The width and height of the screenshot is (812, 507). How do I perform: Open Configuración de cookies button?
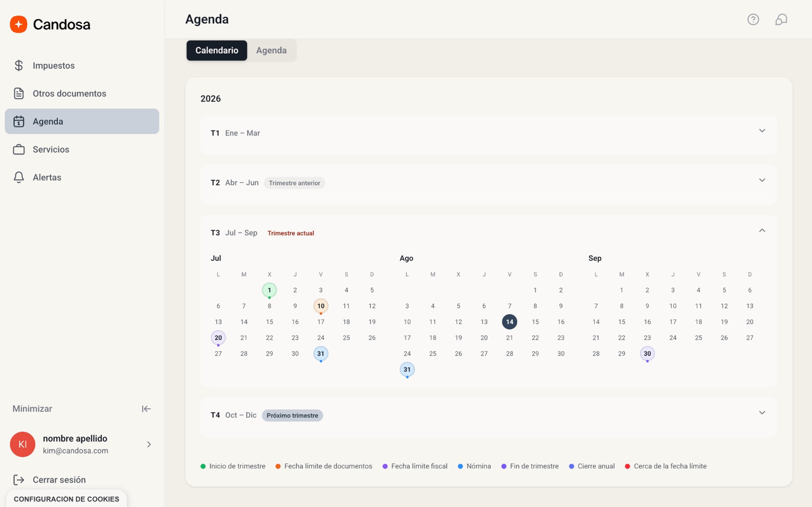click(x=66, y=499)
